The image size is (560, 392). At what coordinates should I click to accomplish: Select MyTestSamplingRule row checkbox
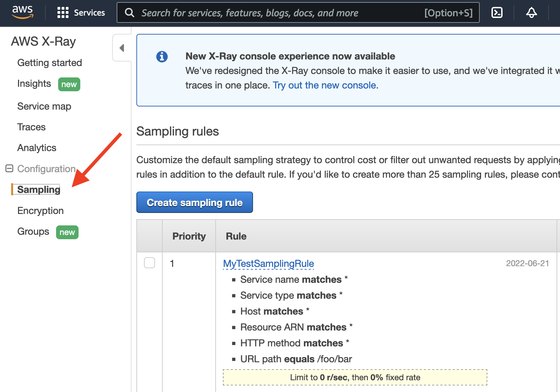tap(150, 263)
